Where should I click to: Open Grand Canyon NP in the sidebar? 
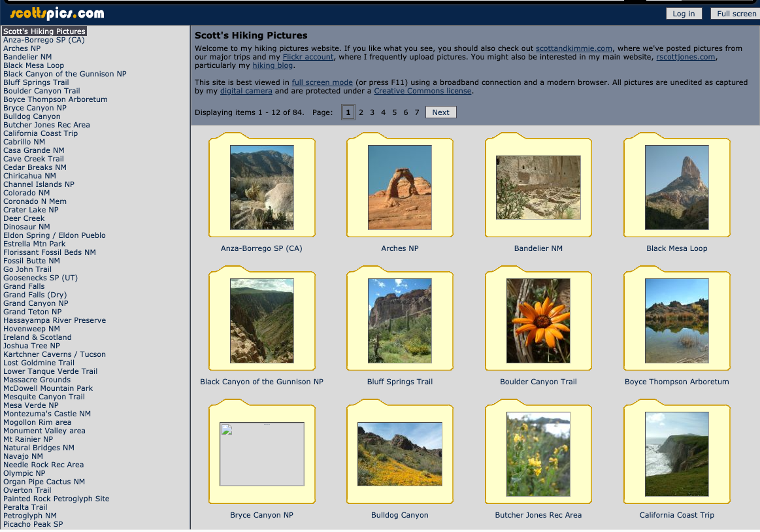click(36, 303)
